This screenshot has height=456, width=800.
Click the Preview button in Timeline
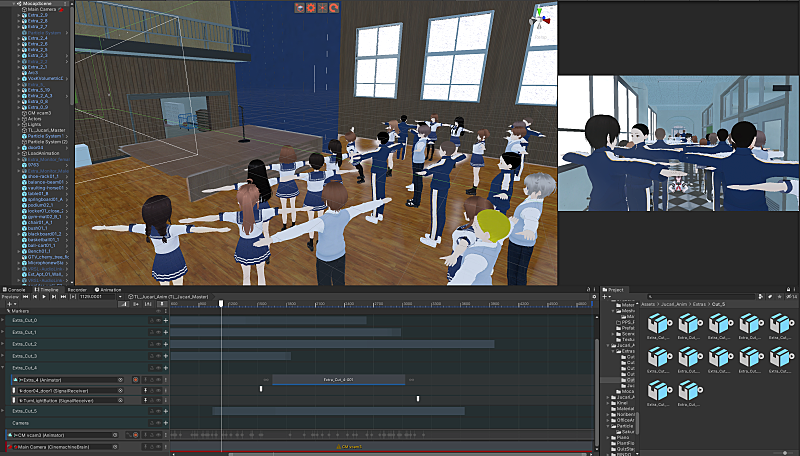click(x=10, y=296)
